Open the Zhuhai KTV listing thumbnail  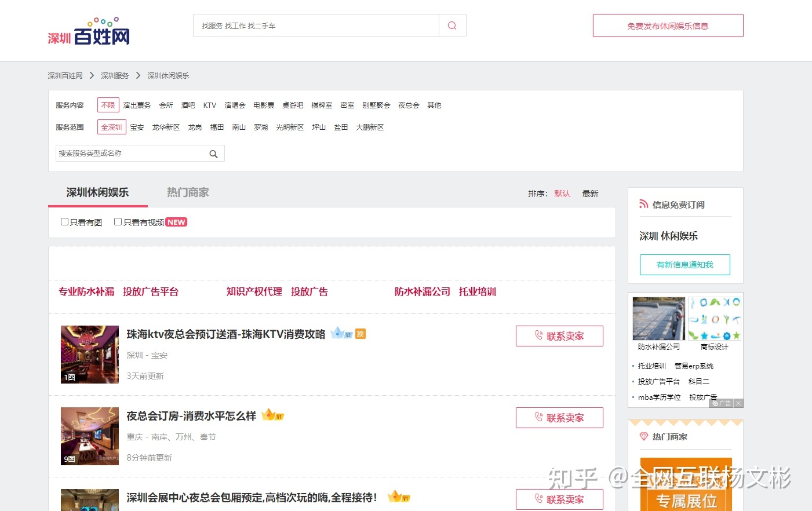(x=90, y=355)
